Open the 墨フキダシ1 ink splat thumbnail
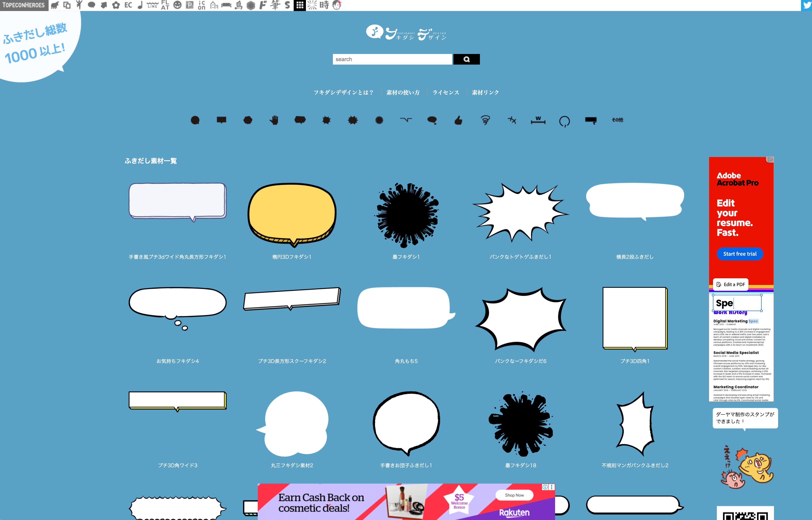The image size is (812, 520). point(406,215)
